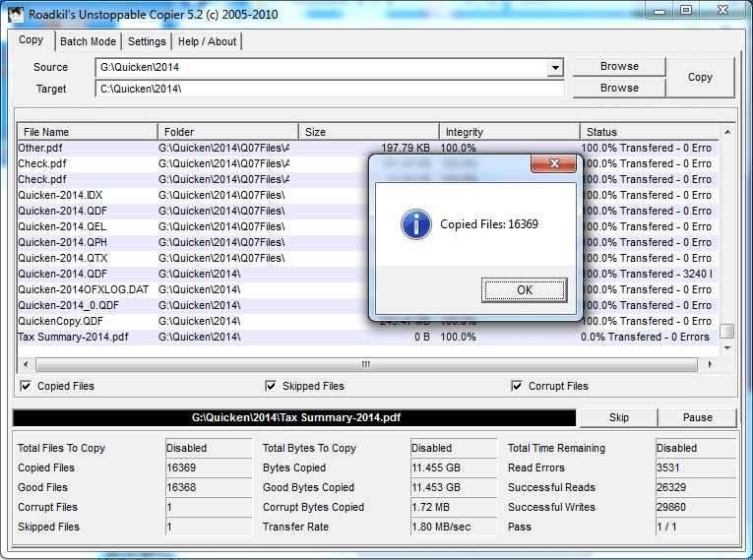This screenshot has height=560, width=753.
Task: Click the Target path field C:\Quicken\2014\
Action: (x=330, y=89)
